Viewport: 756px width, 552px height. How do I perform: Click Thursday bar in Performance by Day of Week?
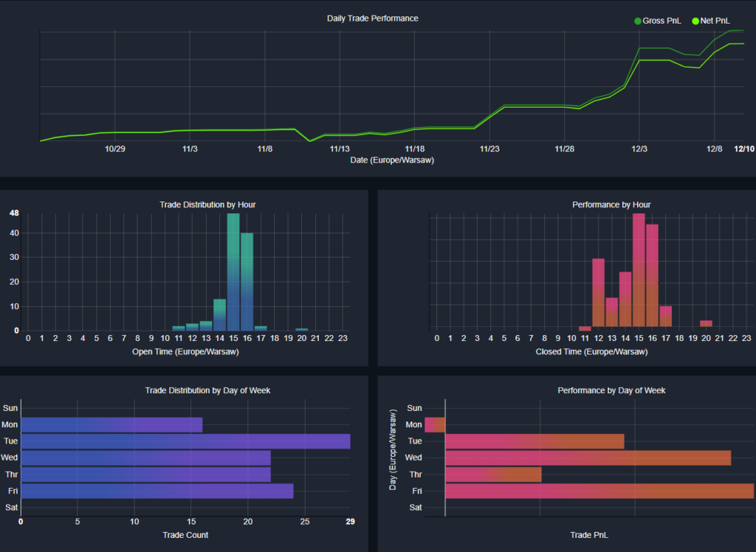(x=493, y=475)
